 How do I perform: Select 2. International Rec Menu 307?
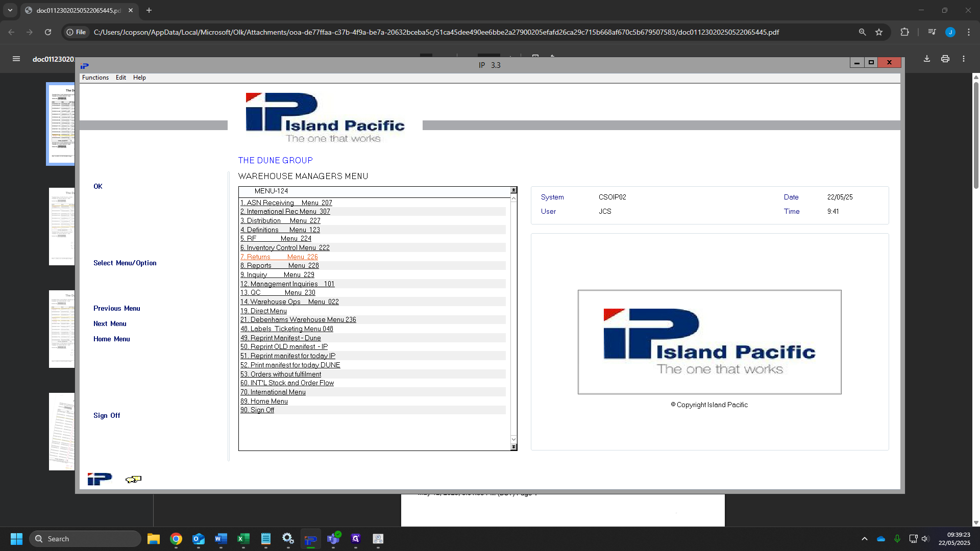click(x=285, y=212)
